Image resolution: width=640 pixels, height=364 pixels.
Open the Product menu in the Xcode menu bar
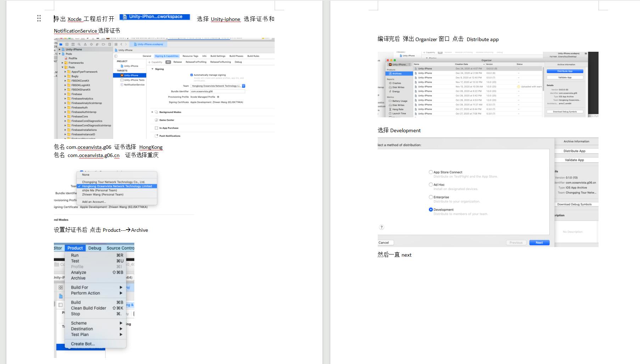[75, 248]
